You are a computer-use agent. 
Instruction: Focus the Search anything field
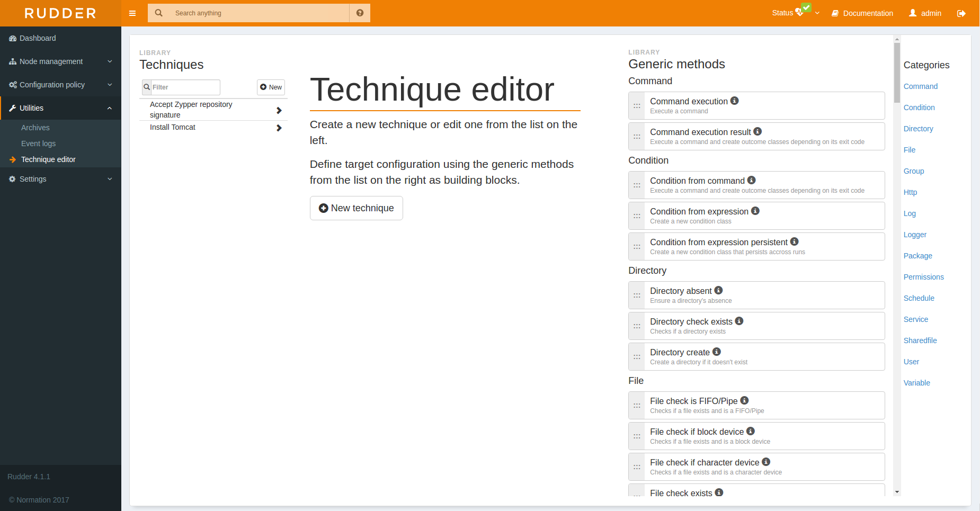[259, 13]
